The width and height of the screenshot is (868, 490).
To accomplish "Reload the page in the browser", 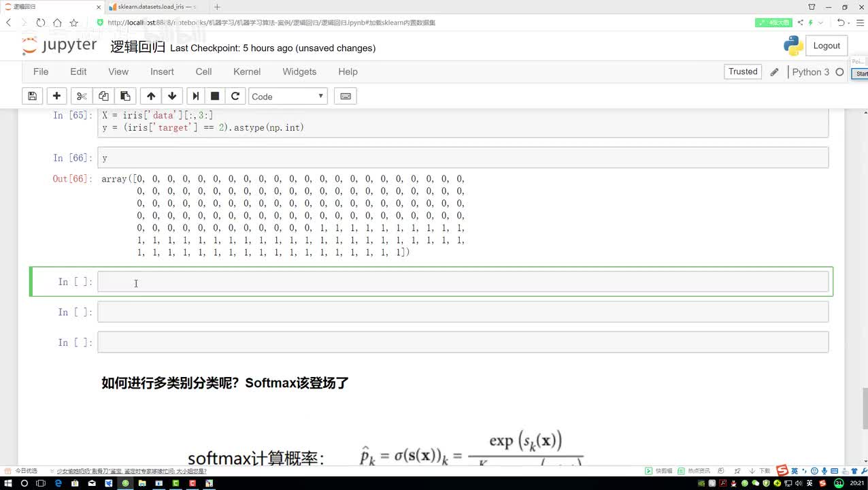I will [x=41, y=22].
